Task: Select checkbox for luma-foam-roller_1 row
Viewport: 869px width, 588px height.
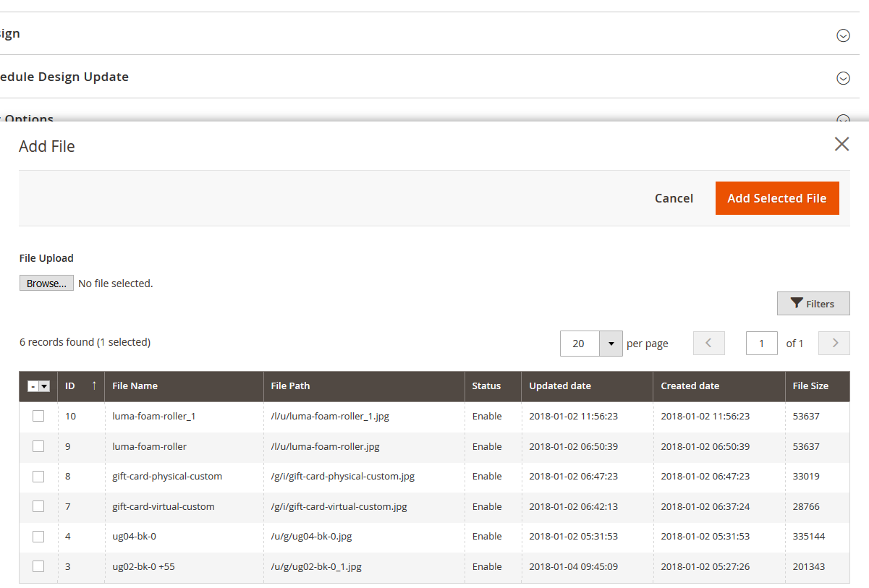Action: [38, 416]
